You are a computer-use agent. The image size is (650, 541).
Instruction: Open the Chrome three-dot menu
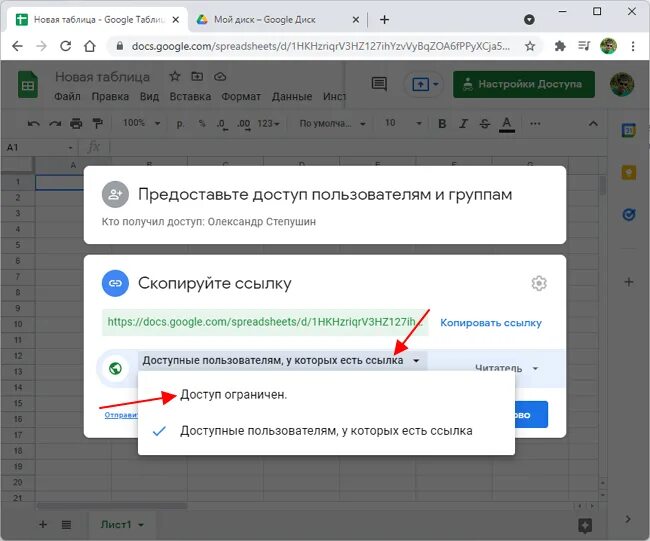pyautogui.click(x=633, y=46)
